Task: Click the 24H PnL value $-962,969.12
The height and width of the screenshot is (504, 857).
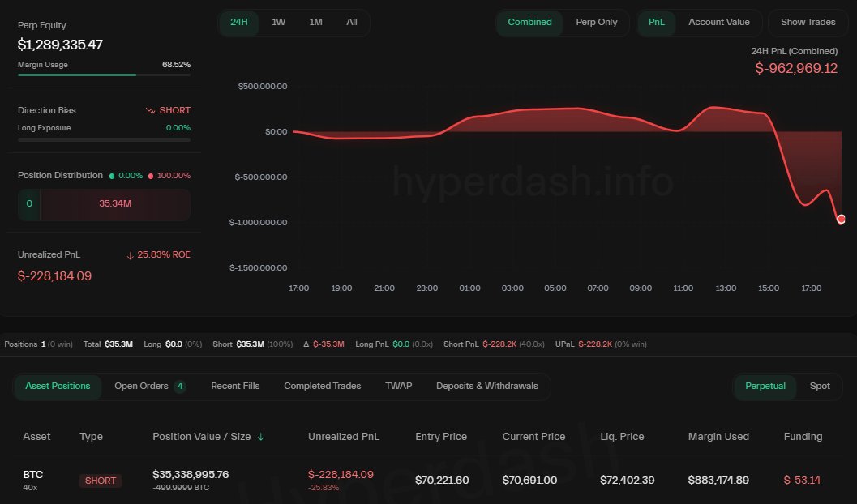Action: pos(796,69)
